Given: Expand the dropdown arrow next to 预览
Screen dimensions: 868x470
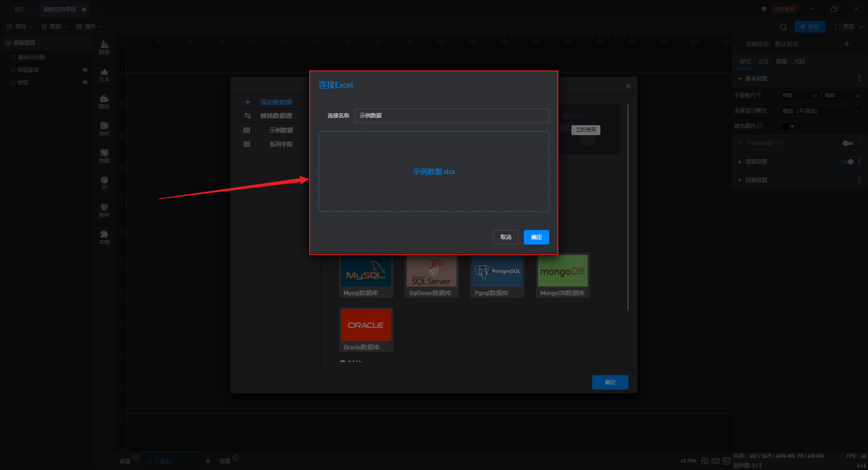Looking at the screenshot, I should (x=861, y=27).
